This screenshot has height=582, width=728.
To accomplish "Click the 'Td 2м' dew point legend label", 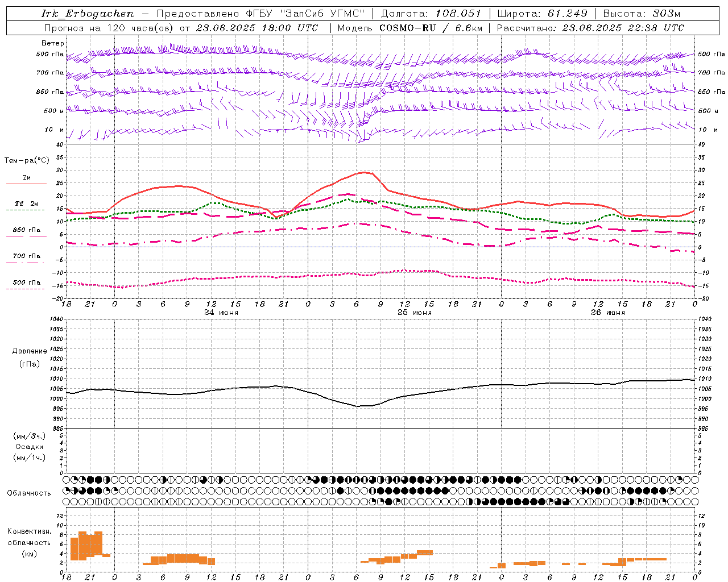I will click(27, 203).
